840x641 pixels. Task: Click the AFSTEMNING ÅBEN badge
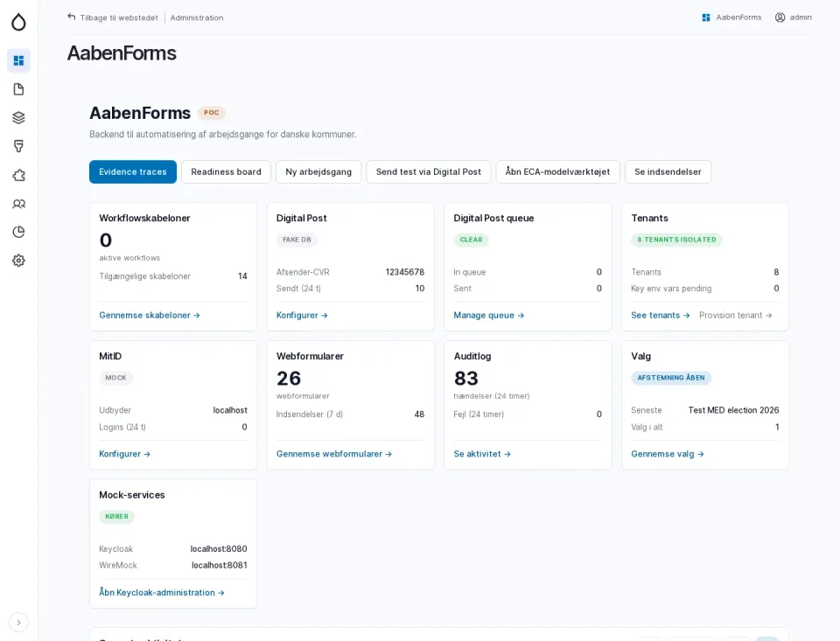pyautogui.click(x=671, y=378)
